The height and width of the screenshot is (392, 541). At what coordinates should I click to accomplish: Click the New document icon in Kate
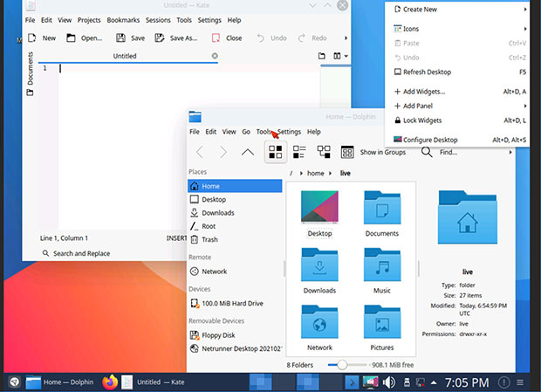pos(31,38)
